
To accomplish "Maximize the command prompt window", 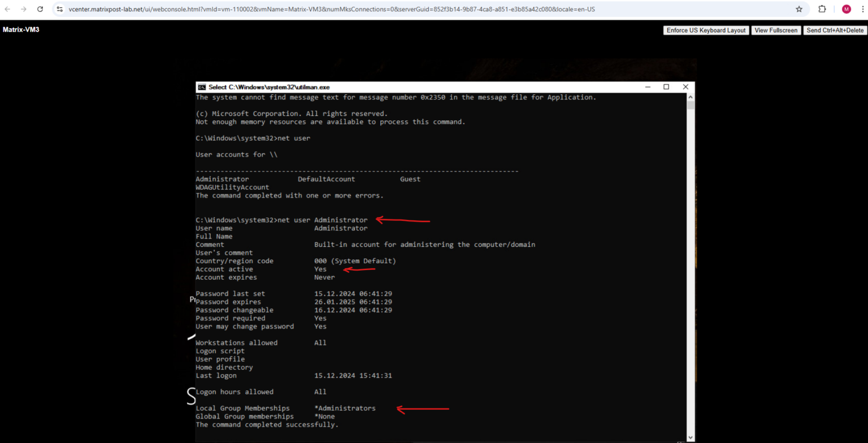I will 666,87.
